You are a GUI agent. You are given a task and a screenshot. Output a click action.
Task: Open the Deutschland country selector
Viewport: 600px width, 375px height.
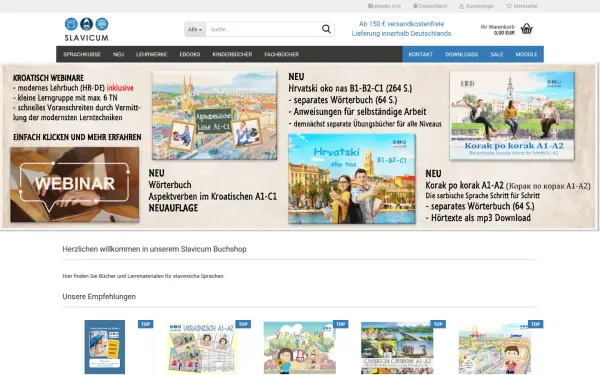[430, 6]
